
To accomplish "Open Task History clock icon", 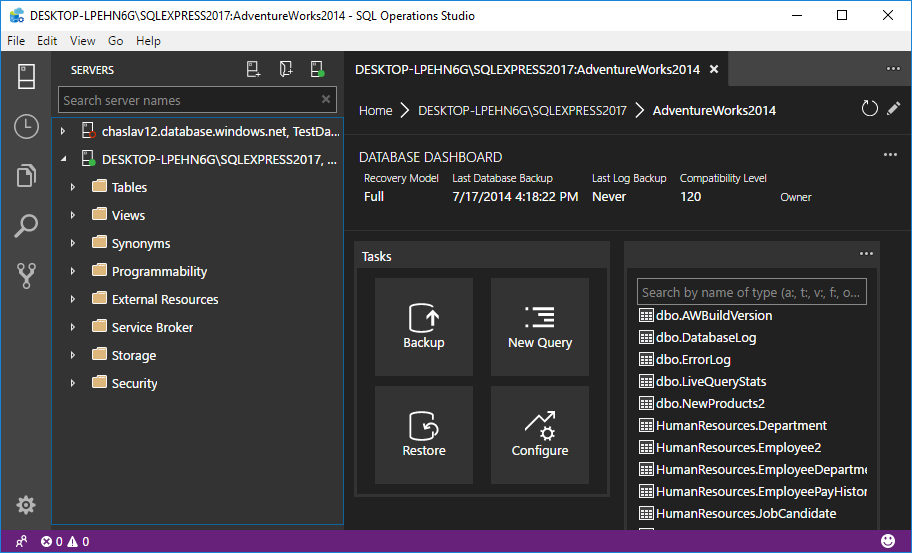I will pos(26,126).
